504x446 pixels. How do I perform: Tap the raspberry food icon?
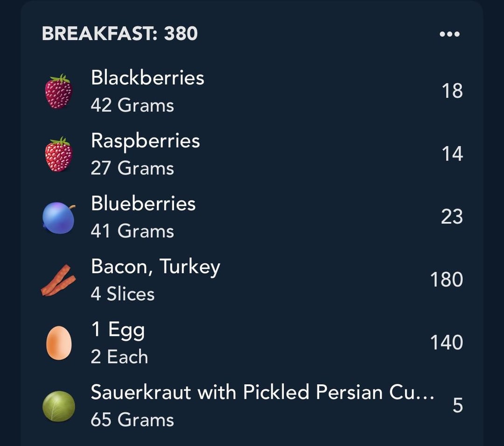58,154
